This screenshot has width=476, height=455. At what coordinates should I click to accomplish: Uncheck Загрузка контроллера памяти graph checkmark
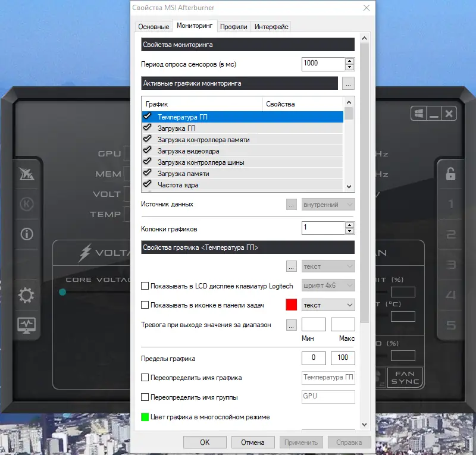147,139
